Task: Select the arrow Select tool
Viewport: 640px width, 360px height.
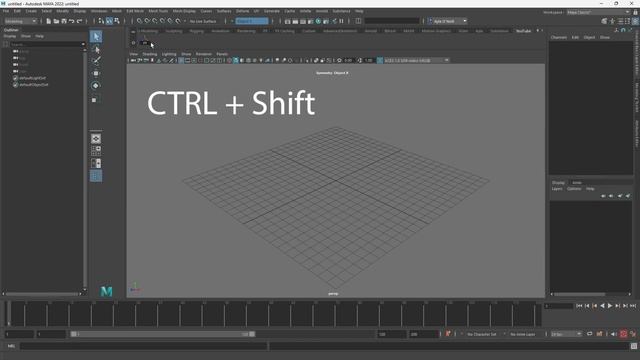Action: pos(96,36)
